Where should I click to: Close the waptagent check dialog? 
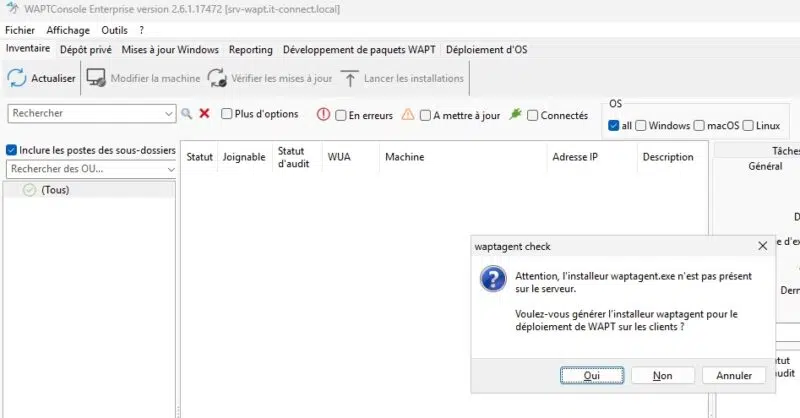point(762,246)
